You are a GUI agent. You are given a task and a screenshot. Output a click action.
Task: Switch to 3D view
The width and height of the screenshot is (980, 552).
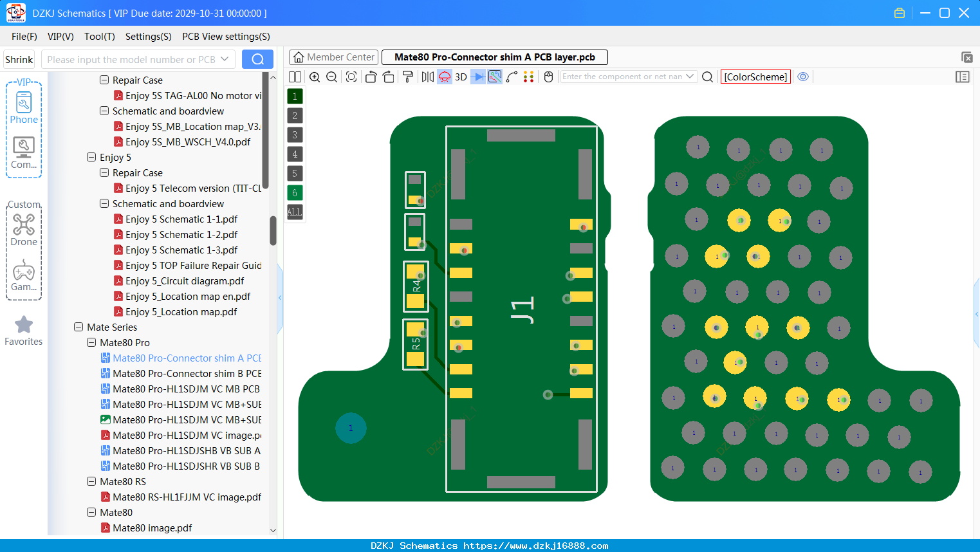click(461, 77)
